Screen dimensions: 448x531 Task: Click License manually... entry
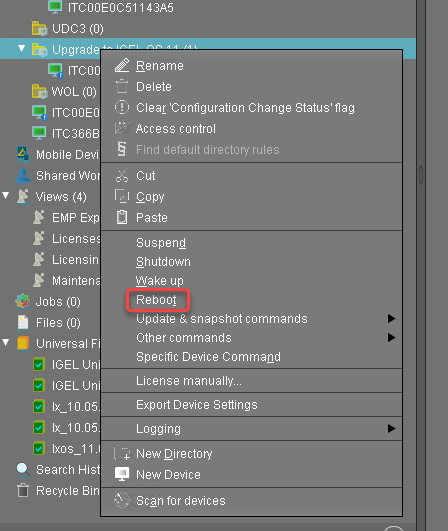click(x=189, y=381)
